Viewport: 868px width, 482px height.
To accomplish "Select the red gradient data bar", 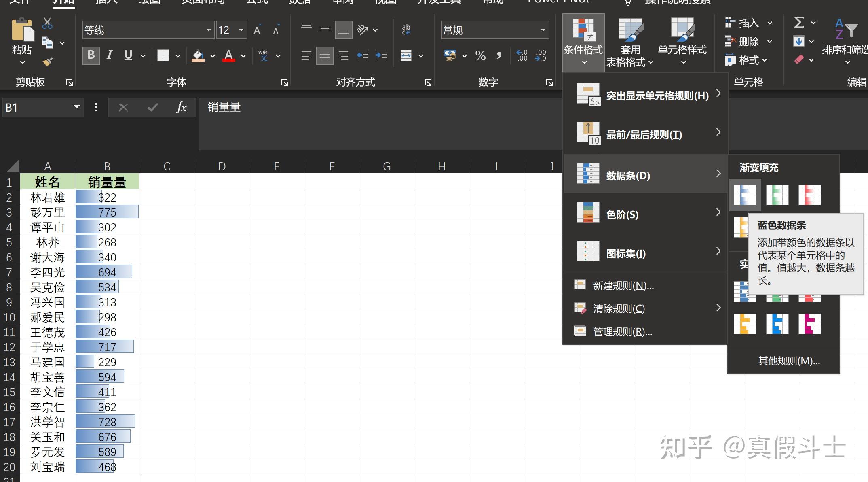I will 810,195.
